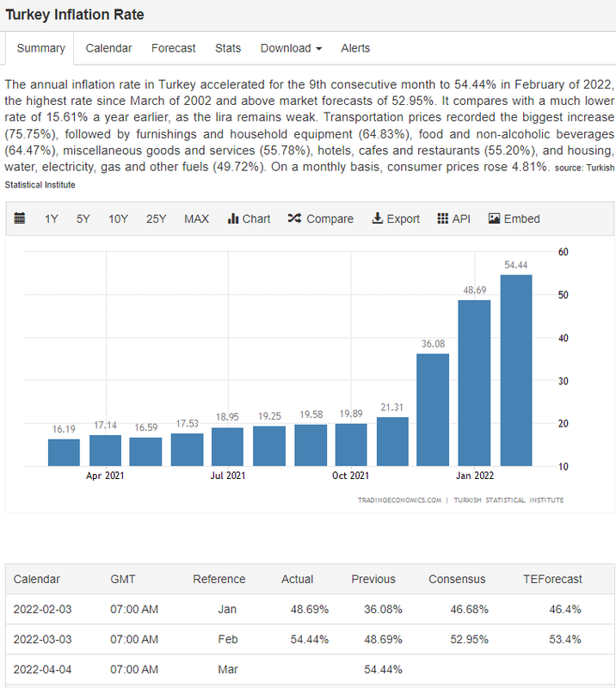The image size is (616, 688).
Task: Click the TURKISH STATISTICAL INSTITUTE chart credit
Action: [x=508, y=501]
